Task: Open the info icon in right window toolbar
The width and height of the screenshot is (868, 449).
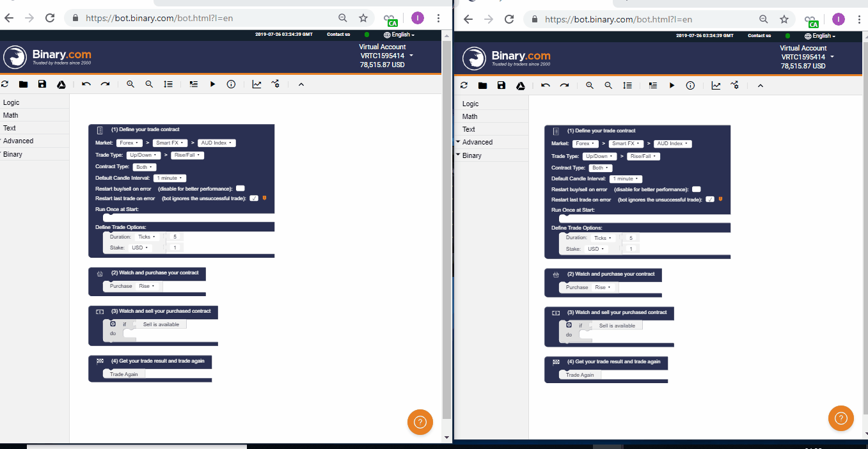Action: coord(690,86)
